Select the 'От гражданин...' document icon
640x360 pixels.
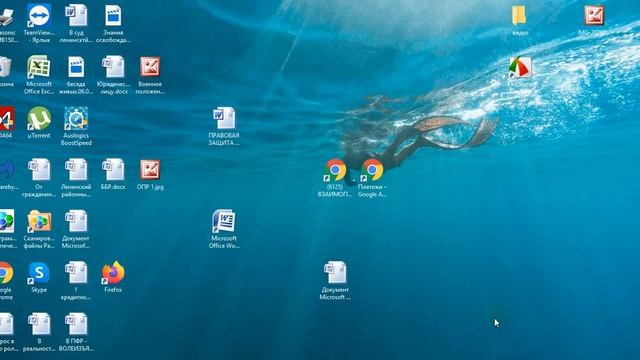click(39, 170)
